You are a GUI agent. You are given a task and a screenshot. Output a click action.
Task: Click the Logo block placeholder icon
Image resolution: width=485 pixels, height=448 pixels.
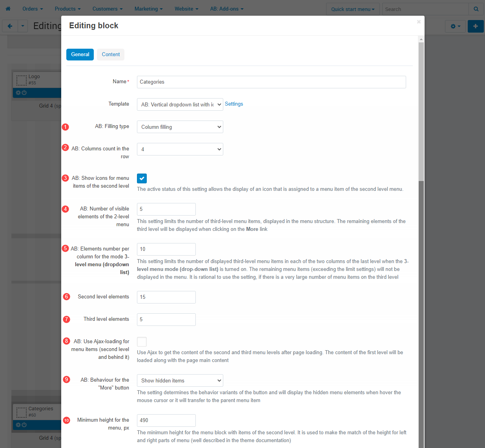[x=21, y=80]
